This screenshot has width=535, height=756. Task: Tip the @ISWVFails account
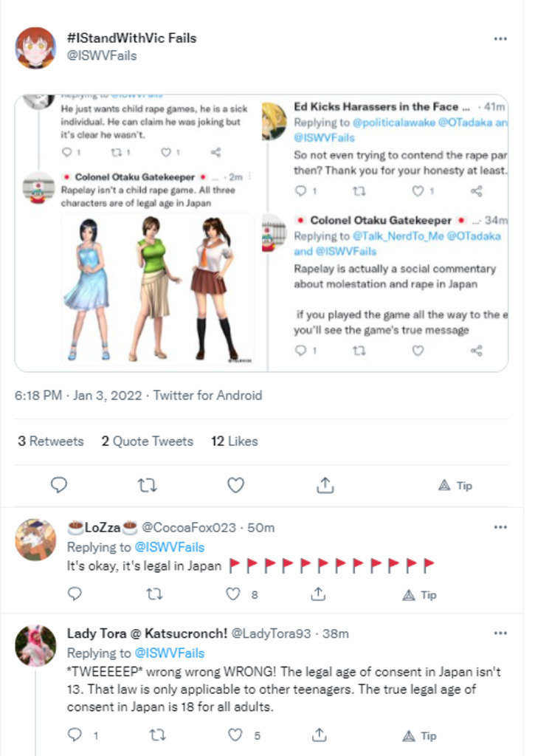(455, 485)
